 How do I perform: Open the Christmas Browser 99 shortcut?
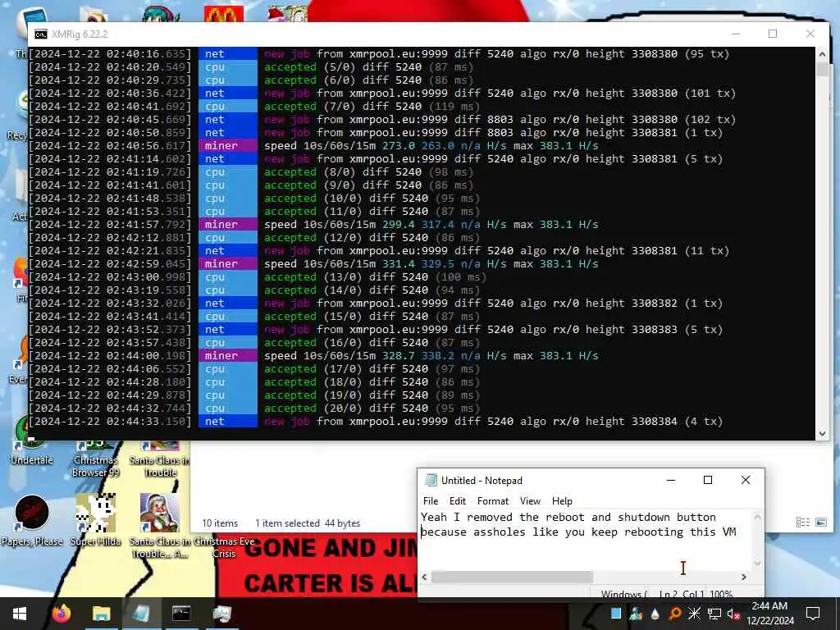95,459
